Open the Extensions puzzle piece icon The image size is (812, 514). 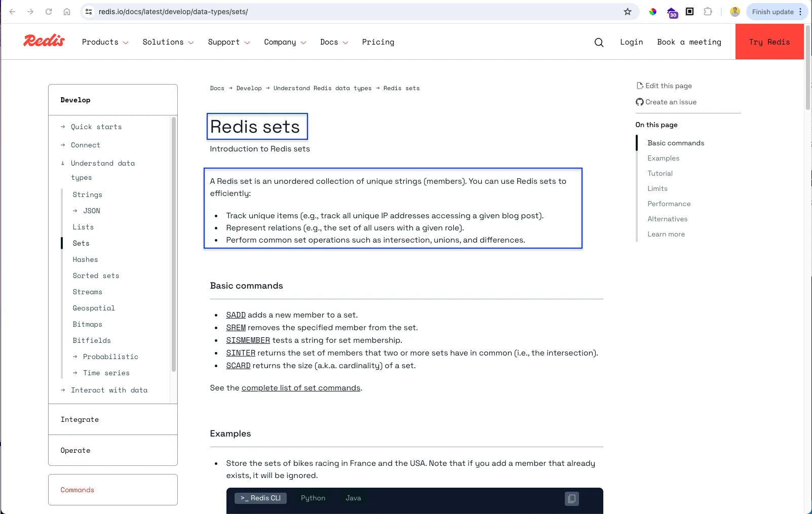tap(708, 12)
